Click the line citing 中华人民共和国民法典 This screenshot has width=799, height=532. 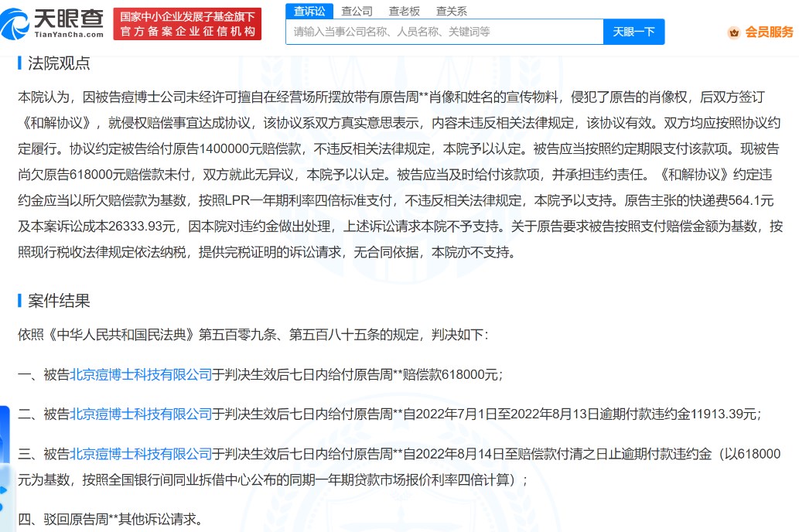click(253, 335)
